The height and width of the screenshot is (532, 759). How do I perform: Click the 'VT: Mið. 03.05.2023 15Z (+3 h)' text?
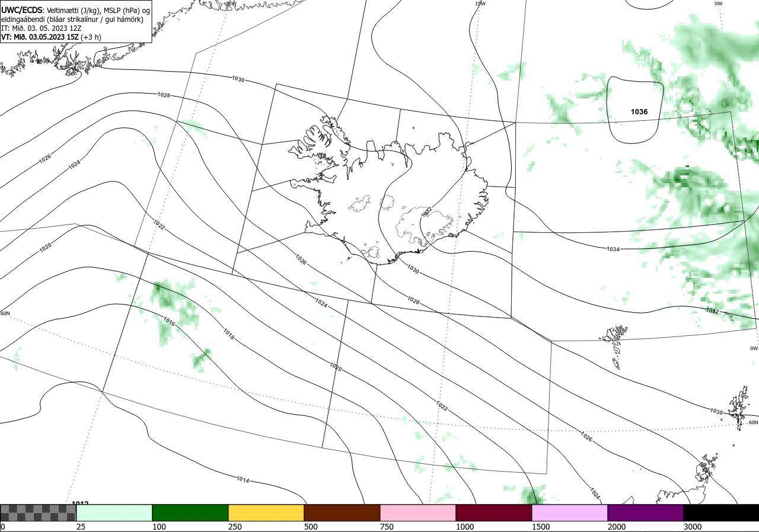coord(51,37)
